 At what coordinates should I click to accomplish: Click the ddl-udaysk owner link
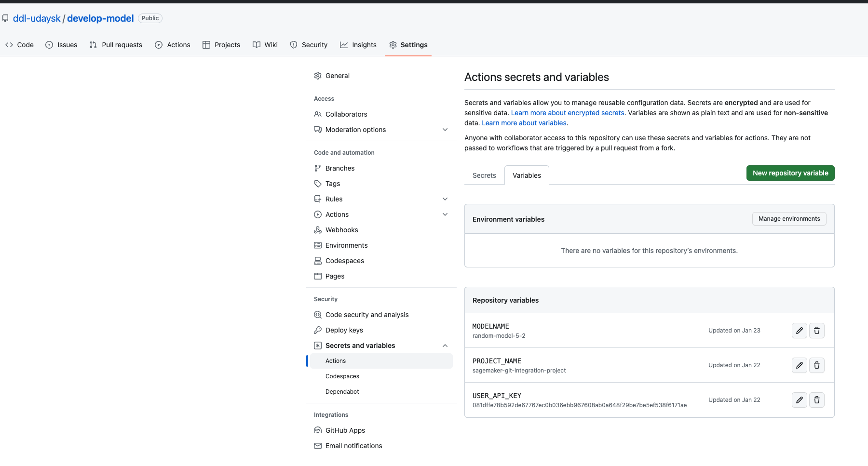click(x=36, y=18)
